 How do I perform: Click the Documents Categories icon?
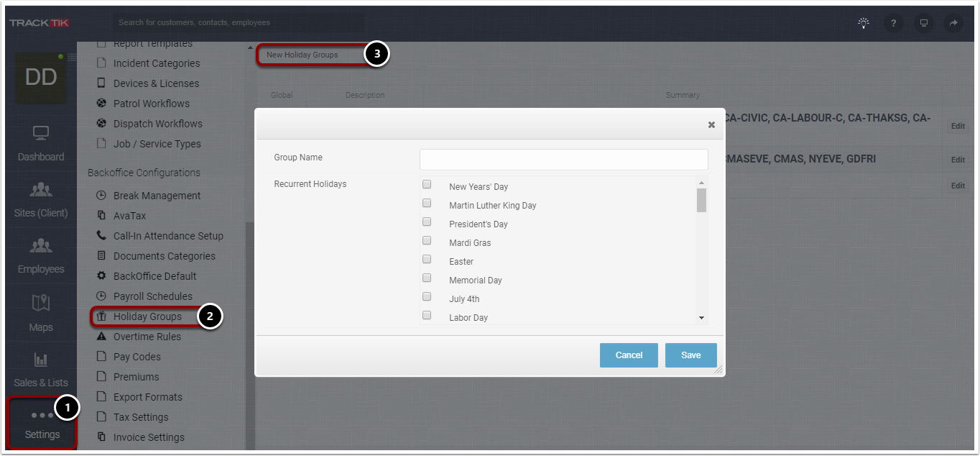(101, 256)
